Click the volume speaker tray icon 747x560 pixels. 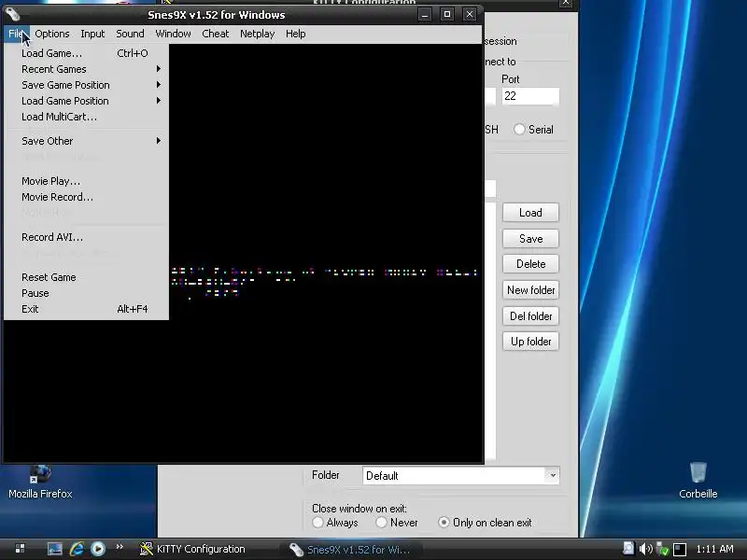pos(645,549)
